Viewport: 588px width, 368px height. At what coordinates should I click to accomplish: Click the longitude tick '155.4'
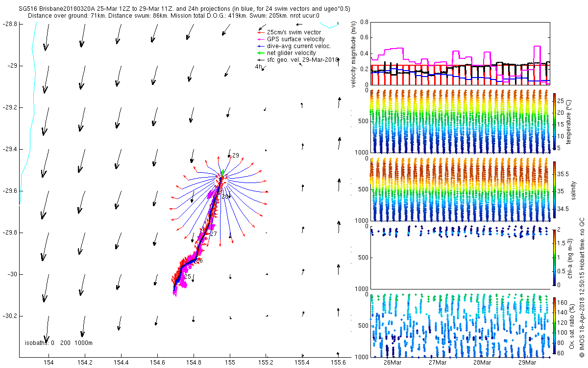302,362
